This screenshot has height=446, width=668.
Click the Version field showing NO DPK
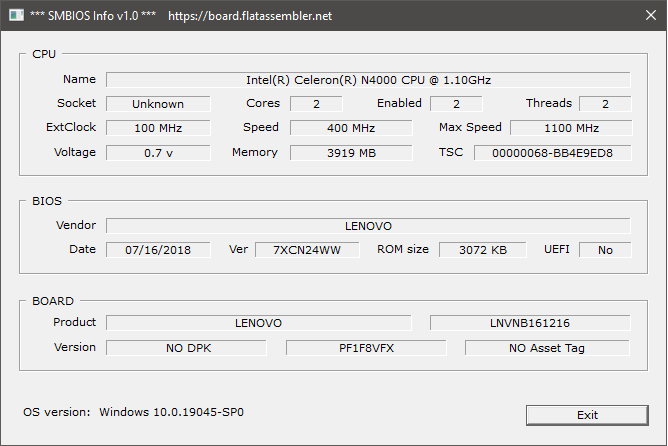coord(187,348)
